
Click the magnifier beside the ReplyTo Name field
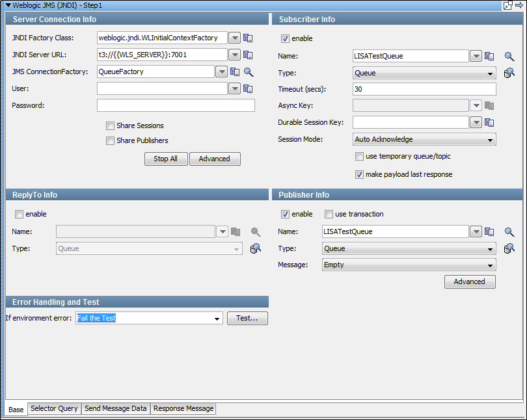pyautogui.click(x=256, y=231)
